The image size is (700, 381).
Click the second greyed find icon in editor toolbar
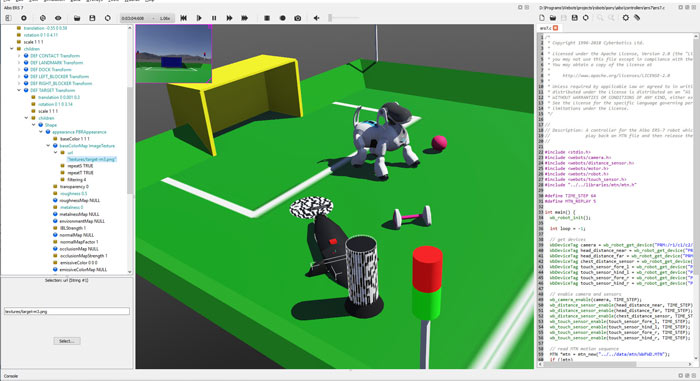click(x=611, y=18)
